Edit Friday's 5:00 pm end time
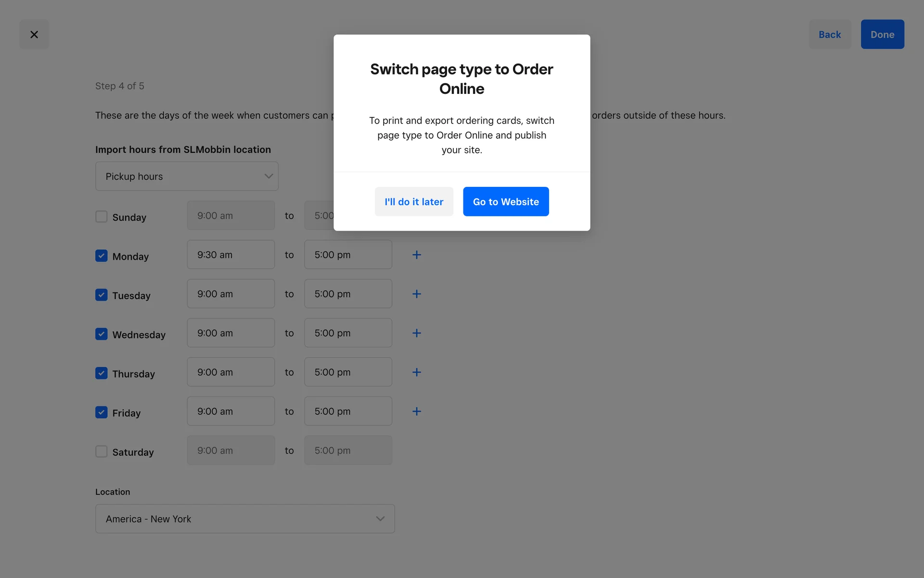The height and width of the screenshot is (578, 924). [x=348, y=411]
